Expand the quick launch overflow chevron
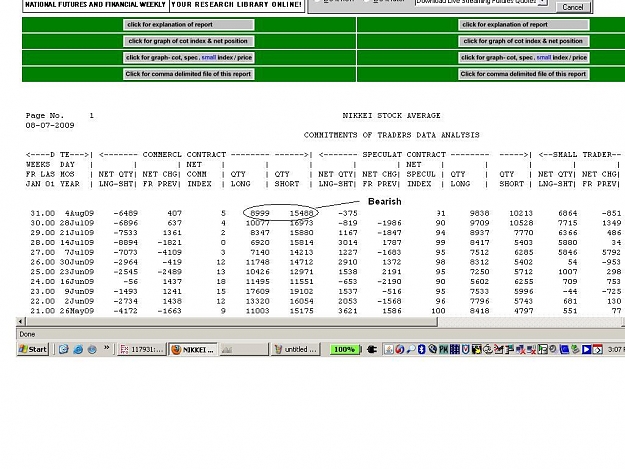625x469 pixels. point(106,348)
